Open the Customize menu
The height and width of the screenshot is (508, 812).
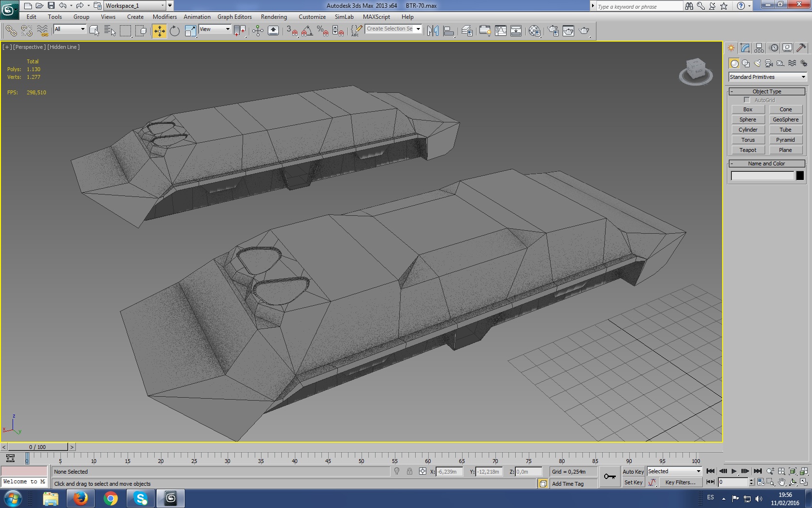pyautogui.click(x=312, y=17)
